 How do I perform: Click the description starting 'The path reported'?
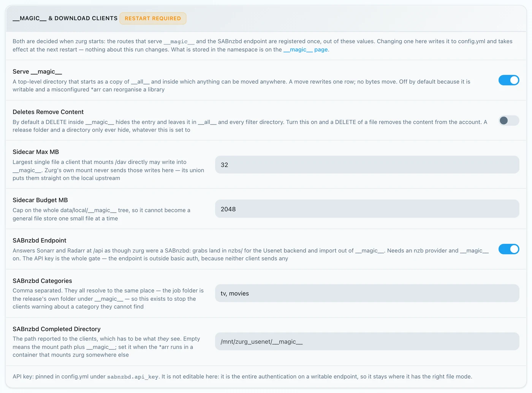[106, 347]
